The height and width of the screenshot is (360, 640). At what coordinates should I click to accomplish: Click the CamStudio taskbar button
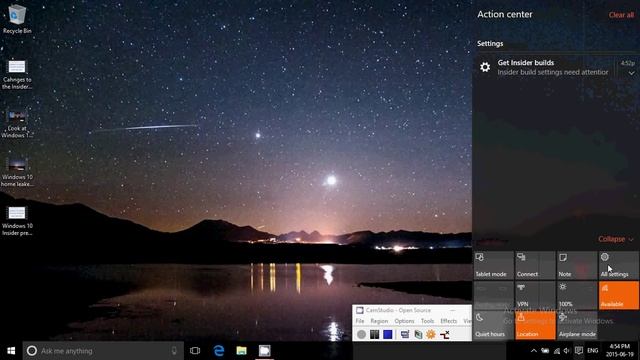[264, 351]
